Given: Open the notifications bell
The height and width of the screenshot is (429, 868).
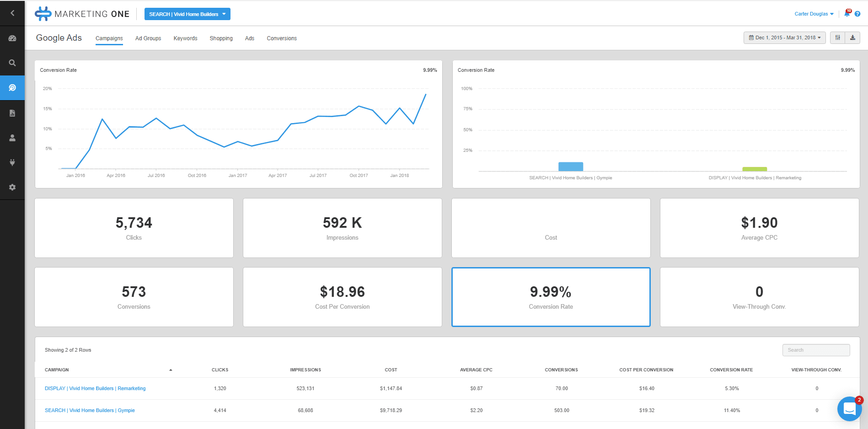Looking at the screenshot, I should (x=847, y=14).
